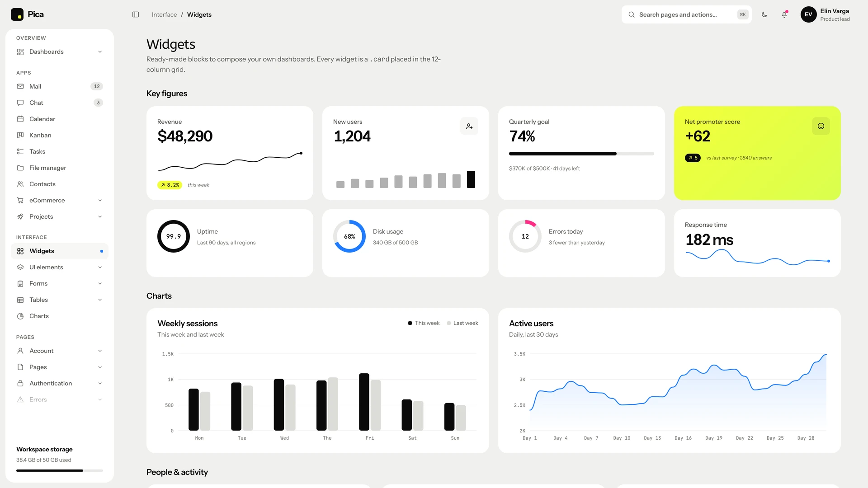Screen dimensions: 868x488
Task: Click the Mail unread count badge 12
Action: point(97,86)
